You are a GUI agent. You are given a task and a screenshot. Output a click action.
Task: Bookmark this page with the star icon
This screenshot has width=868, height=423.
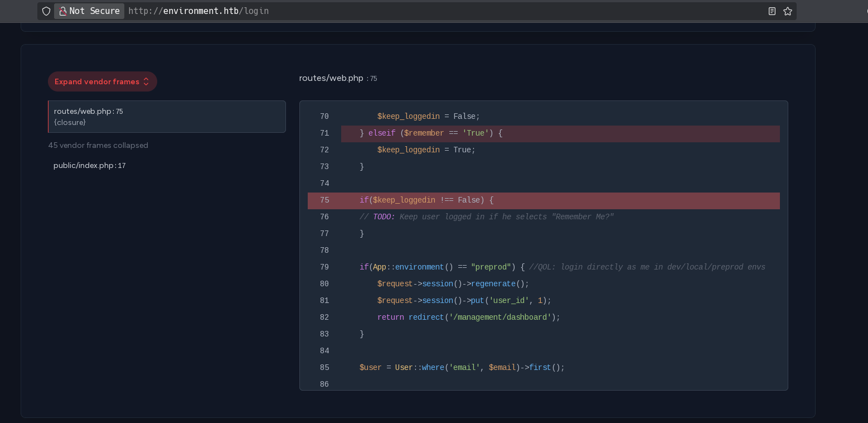[x=788, y=11]
